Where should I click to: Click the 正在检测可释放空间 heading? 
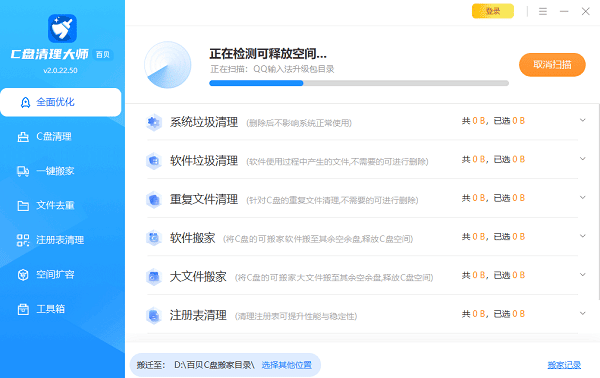click(x=268, y=54)
